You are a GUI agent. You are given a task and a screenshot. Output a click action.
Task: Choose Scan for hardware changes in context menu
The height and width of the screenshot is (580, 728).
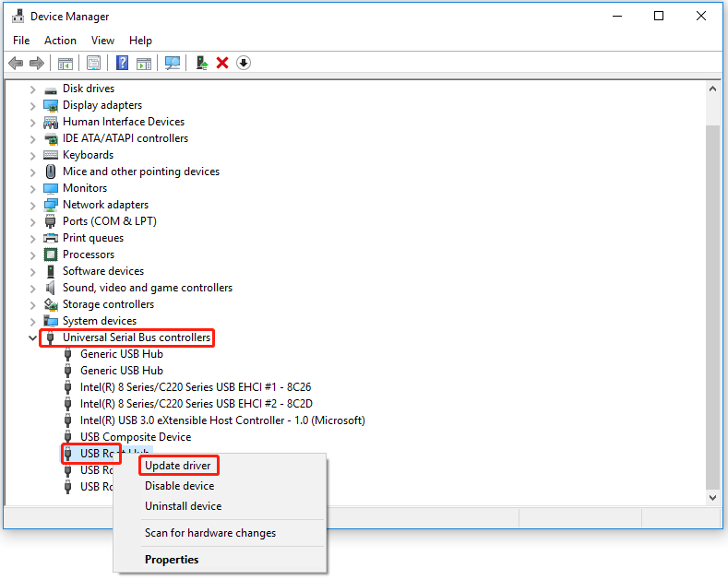point(209,533)
